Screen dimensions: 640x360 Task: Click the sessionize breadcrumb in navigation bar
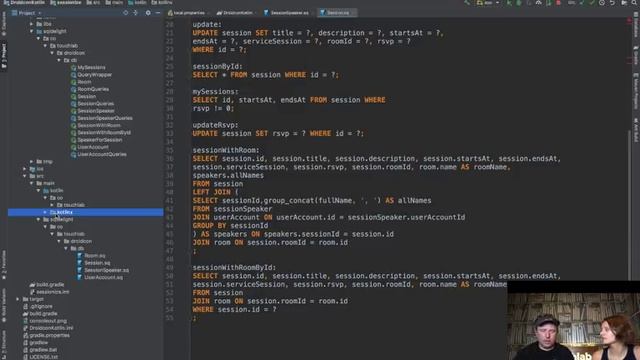66,2
